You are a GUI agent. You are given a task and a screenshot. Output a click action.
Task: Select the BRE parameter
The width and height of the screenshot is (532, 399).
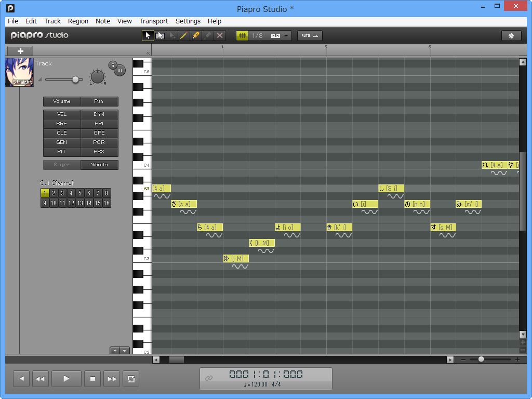tap(62, 124)
